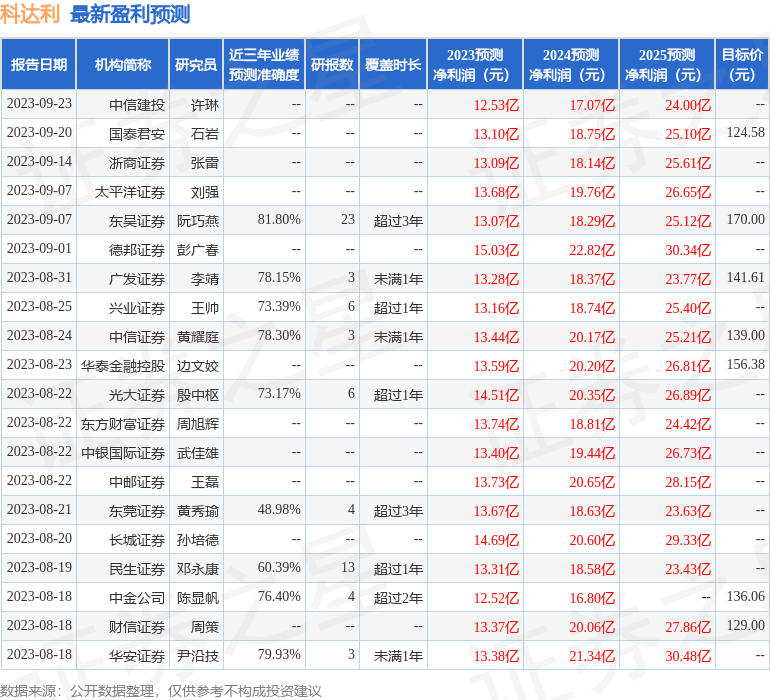The width and height of the screenshot is (770, 700).
Task: Click institution 华泰金融控股
Action: click(123, 366)
